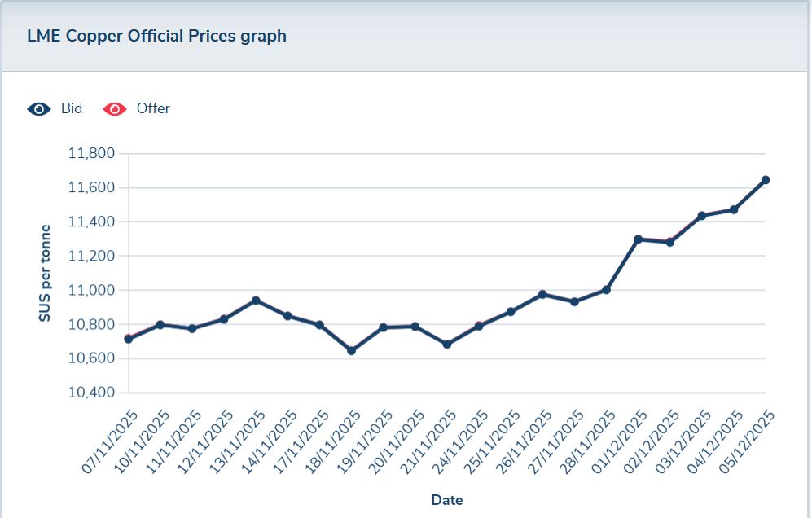
Task: Click the 10,400 y-axis label
Action: [91, 393]
